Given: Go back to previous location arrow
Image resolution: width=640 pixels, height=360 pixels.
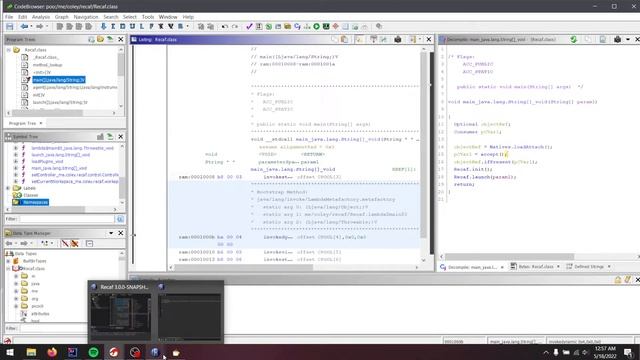Looking at the screenshot, I should (x=24, y=27).
